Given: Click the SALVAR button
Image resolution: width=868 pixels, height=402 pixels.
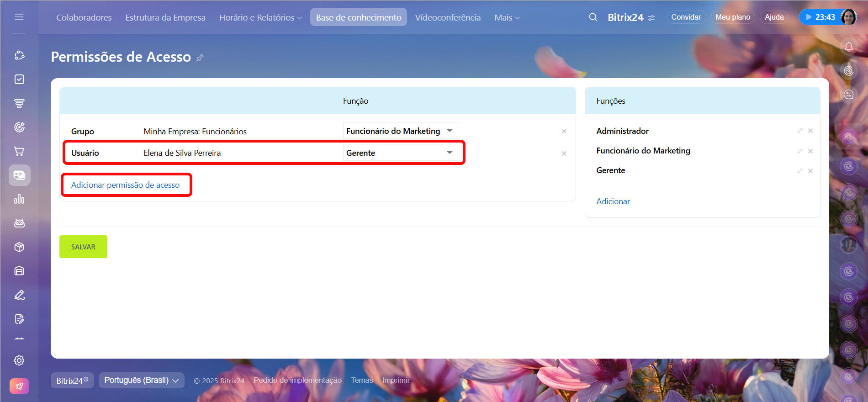Looking at the screenshot, I should point(83,247).
